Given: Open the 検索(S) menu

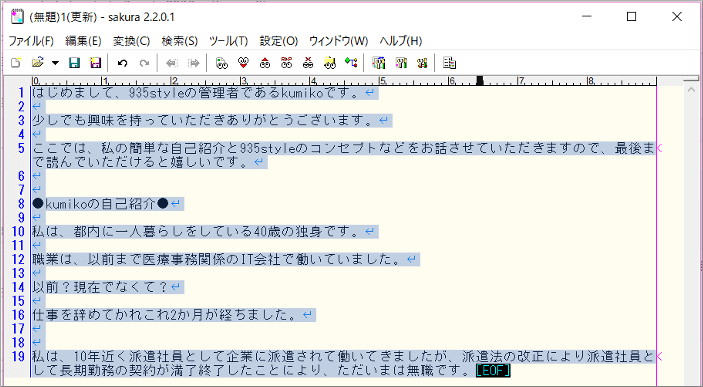Looking at the screenshot, I should (x=180, y=41).
